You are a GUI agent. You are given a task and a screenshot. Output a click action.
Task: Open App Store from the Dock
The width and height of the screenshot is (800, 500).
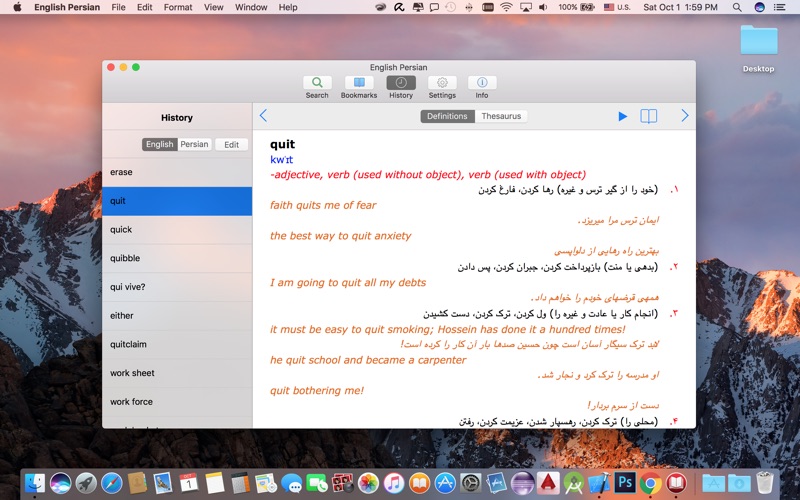[x=445, y=483]
